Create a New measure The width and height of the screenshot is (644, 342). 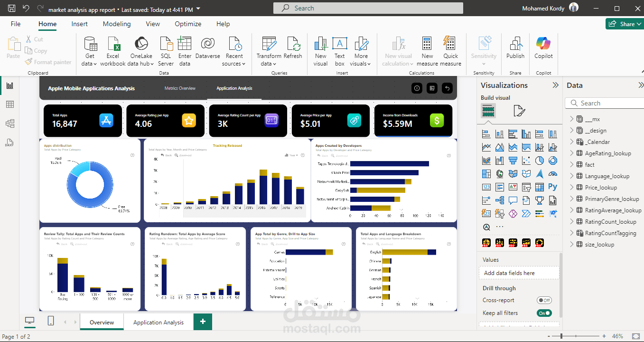pos(428,51)
